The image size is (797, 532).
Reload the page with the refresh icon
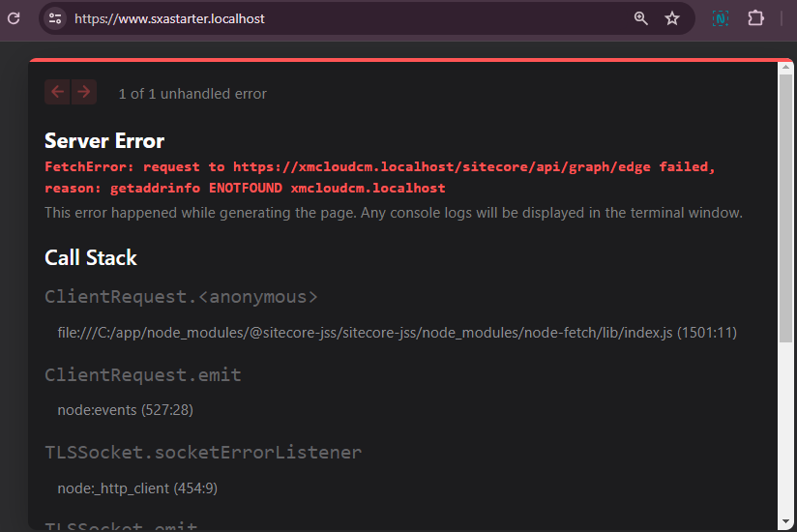[x=14, y=18]
